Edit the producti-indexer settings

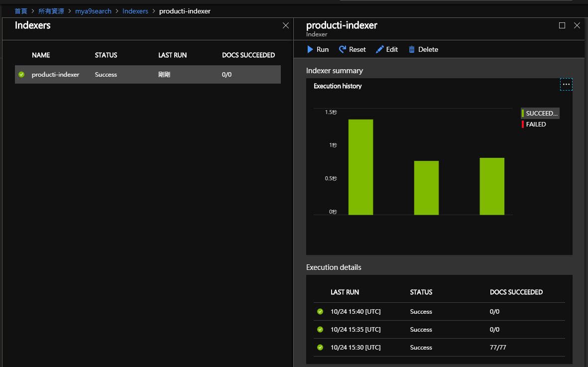(387, 49)
